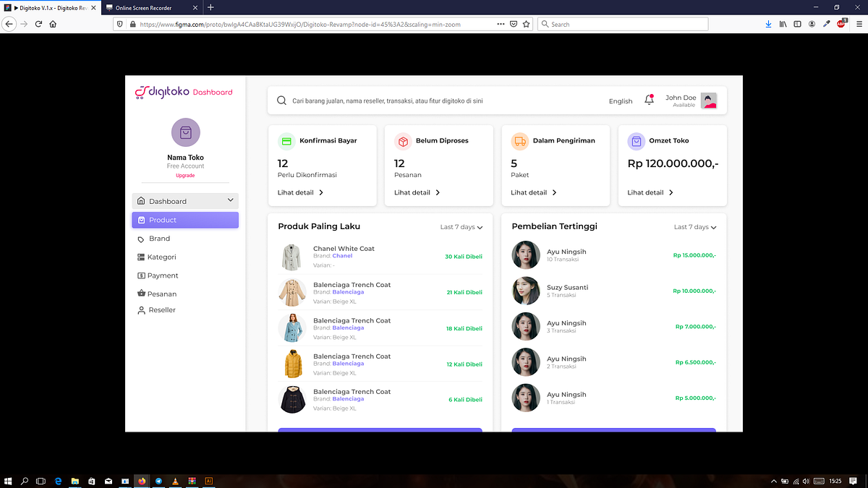This screenshot has width=868, height=488.
Task: Click the taskbar clock showing 15:25
Action: tap(835, 481)
